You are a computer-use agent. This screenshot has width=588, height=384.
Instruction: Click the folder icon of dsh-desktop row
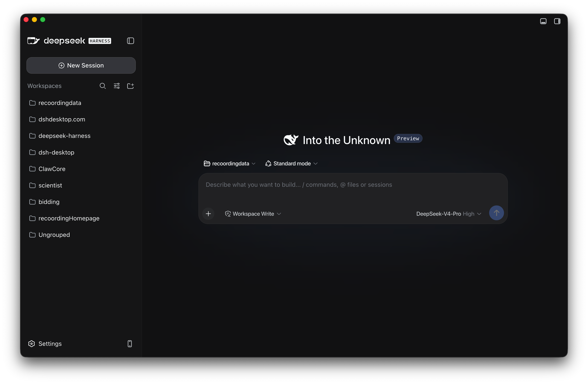point(32,152)
